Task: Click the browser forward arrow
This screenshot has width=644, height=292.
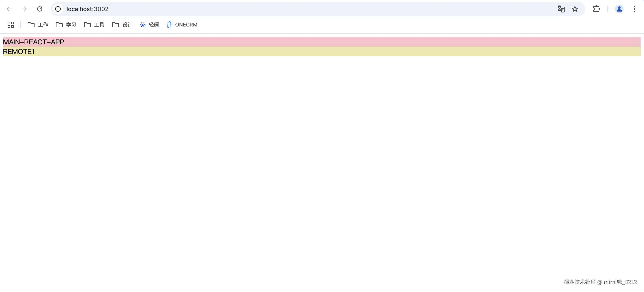Action: coord(24,9)
